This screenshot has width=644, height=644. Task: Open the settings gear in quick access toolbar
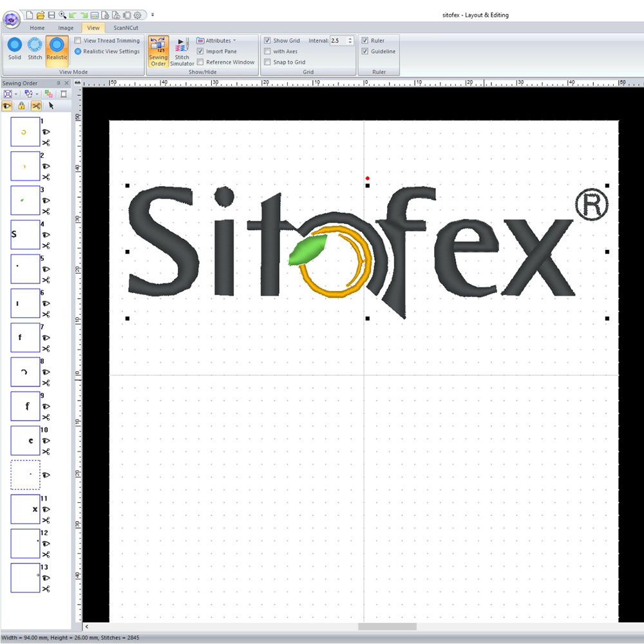138,15
